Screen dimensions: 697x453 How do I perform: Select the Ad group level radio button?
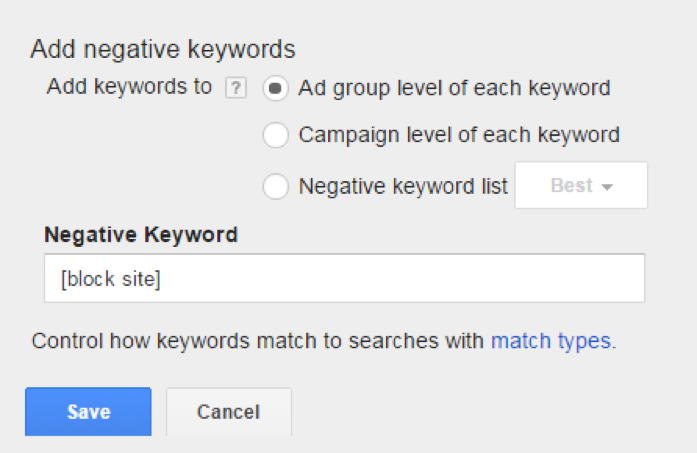(276, 88)
